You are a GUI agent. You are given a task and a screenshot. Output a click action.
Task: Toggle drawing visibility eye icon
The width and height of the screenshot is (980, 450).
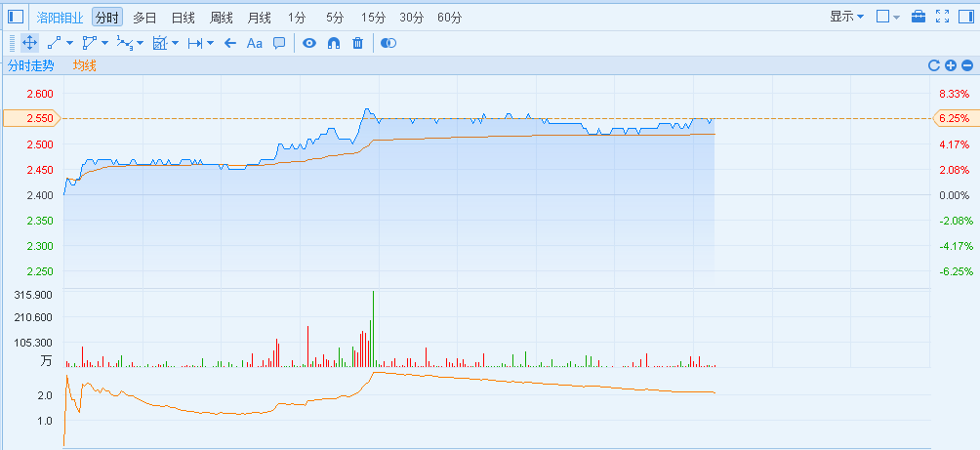[x=309, y=43]
